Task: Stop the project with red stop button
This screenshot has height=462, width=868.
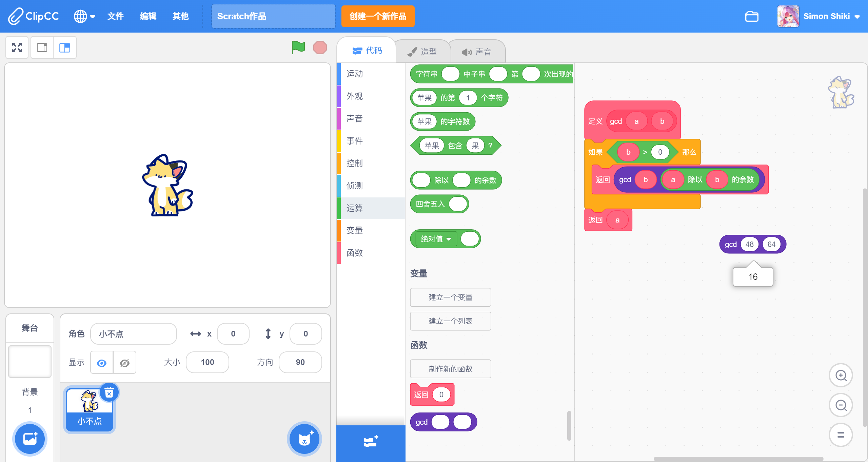Action: (320, 47)
